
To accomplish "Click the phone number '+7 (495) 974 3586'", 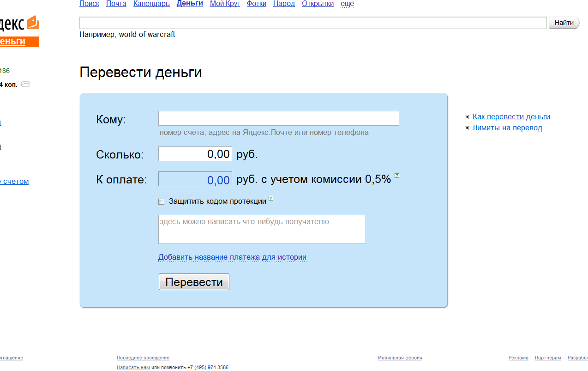I will tap(208, 368).
